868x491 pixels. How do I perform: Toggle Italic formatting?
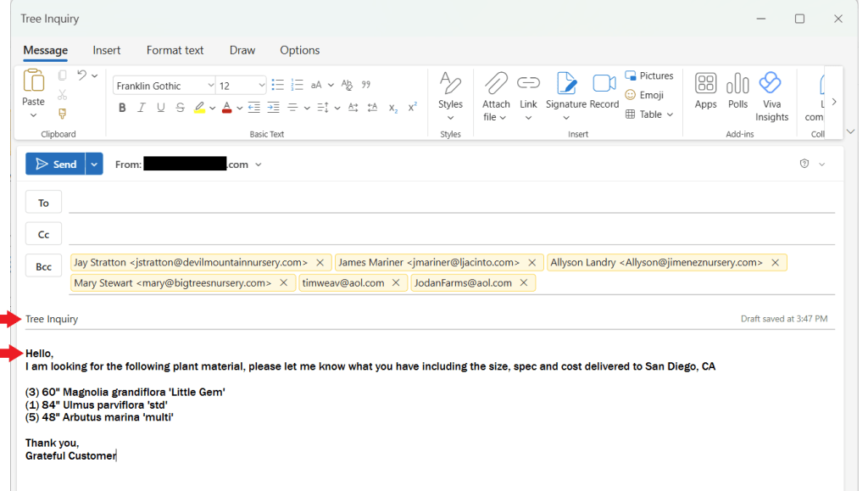(x=142, y=108)
